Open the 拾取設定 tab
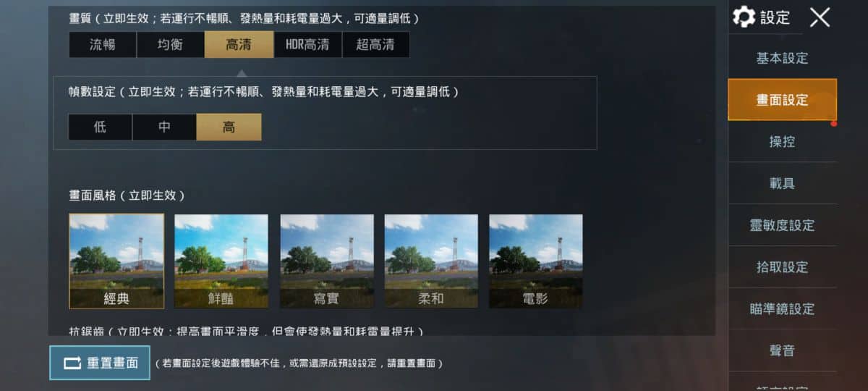This screenshot has width=868, height=391. pyautogui.click(x=782, y=267)
